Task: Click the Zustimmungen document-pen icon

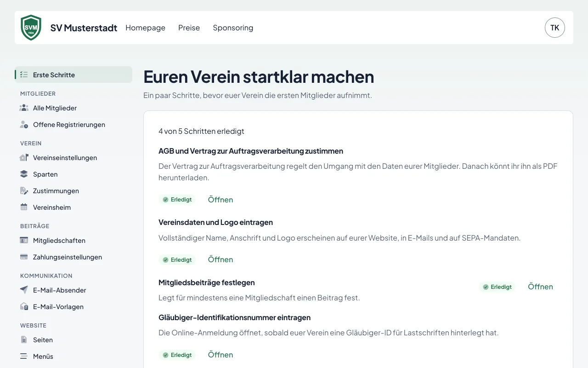Action: (x=24, y=190)
